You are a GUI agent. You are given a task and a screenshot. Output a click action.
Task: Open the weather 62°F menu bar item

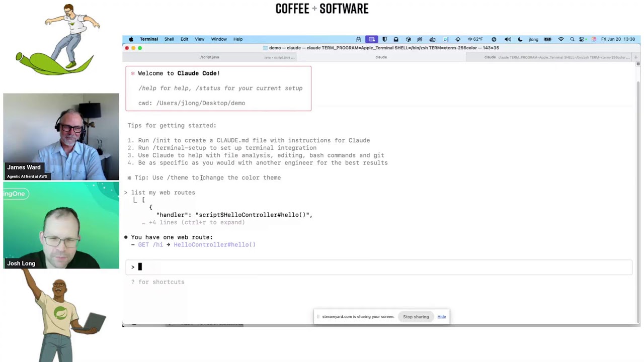point(475,39)
